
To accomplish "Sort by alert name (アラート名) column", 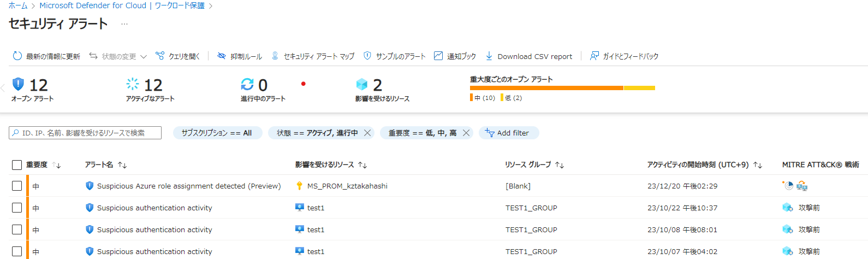I will tap(122, 165).
